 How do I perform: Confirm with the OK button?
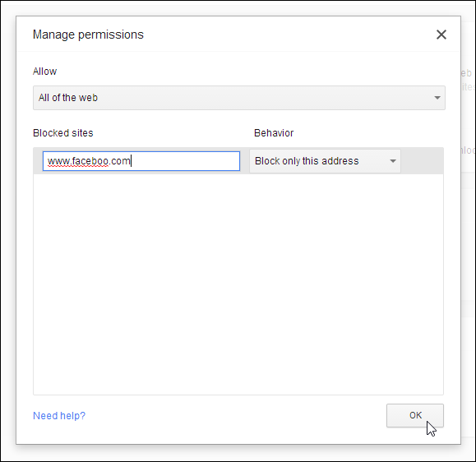tap(415, 415)
